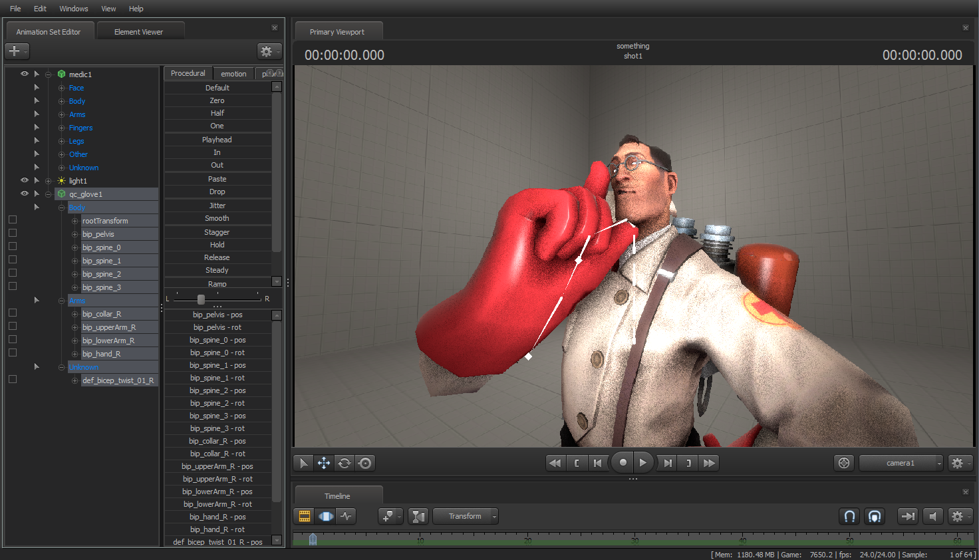Click the Smooth procedural preset
Screen dimensions: 979x560
coord(217,218)
